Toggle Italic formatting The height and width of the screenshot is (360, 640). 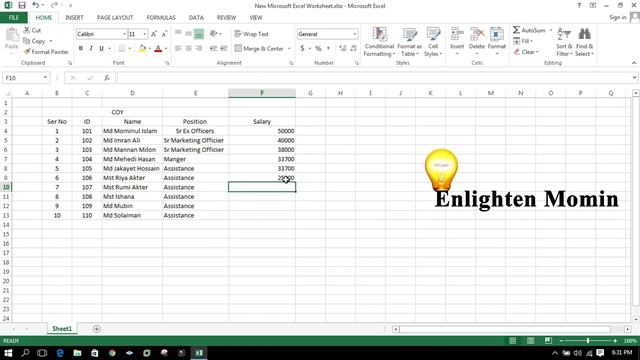[91, 49]
